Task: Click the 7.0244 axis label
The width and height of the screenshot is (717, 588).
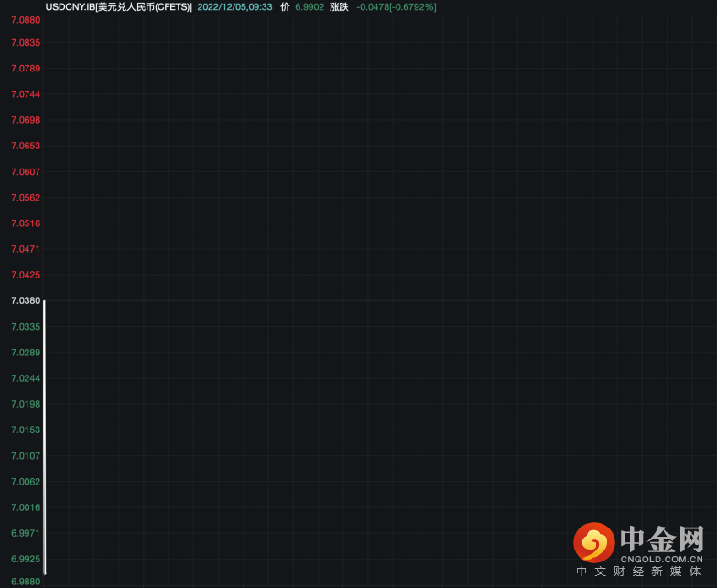Action: tap(26, 378)
